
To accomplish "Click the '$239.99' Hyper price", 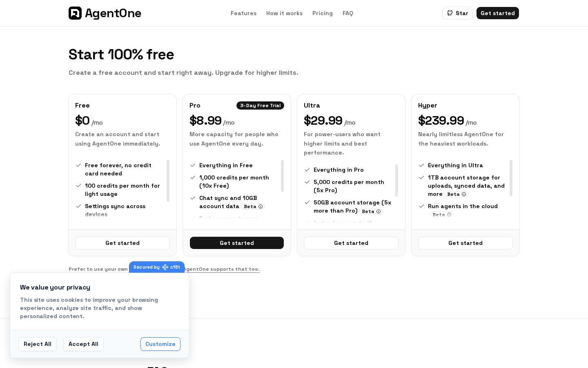I will (x=441, y=120).
